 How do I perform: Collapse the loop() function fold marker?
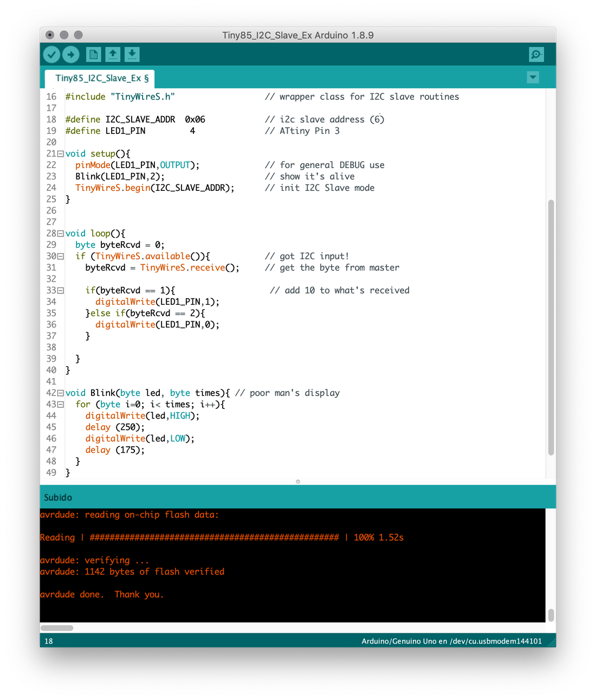[x=61, y=234]
